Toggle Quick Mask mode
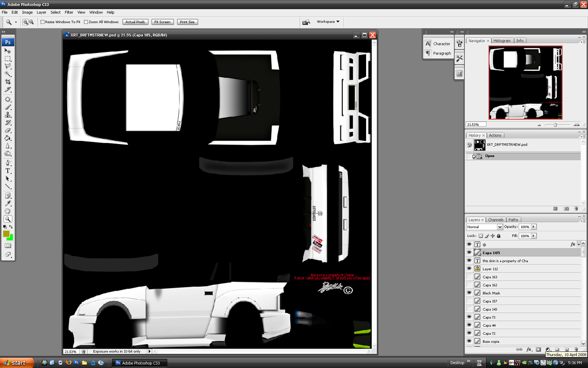The width and height of the screenshot is (588, 368). click(x=8, y=246)
